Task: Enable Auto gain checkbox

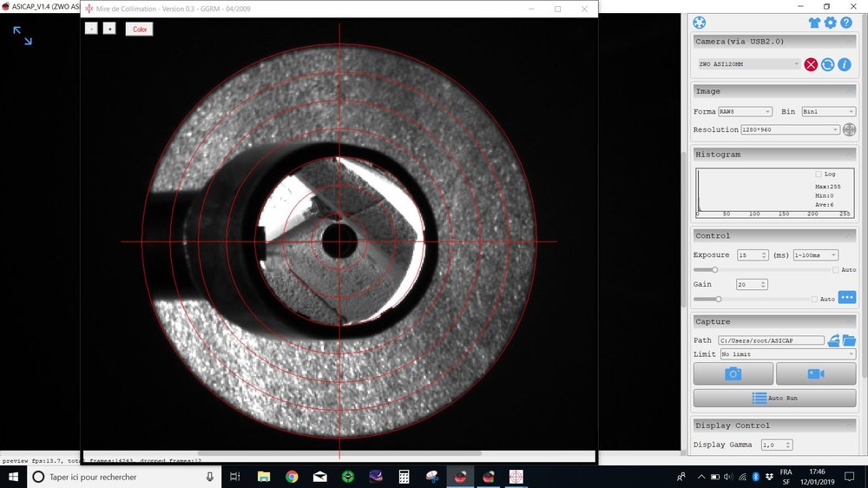Action: point(814,299)
